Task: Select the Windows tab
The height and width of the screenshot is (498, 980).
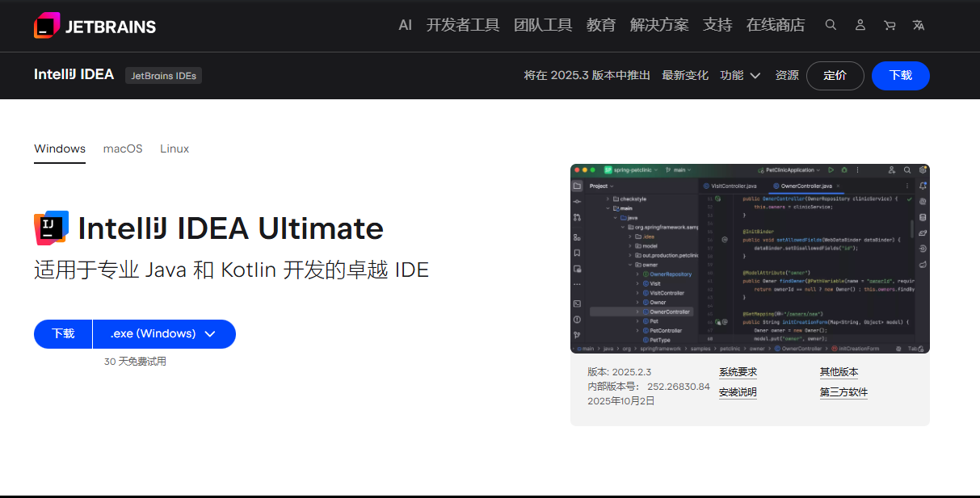Action: (x=60, y=149)
